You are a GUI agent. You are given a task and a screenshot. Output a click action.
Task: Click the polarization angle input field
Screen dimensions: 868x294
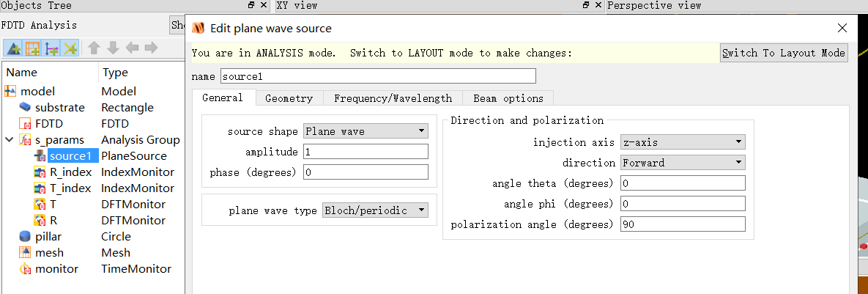683,224
